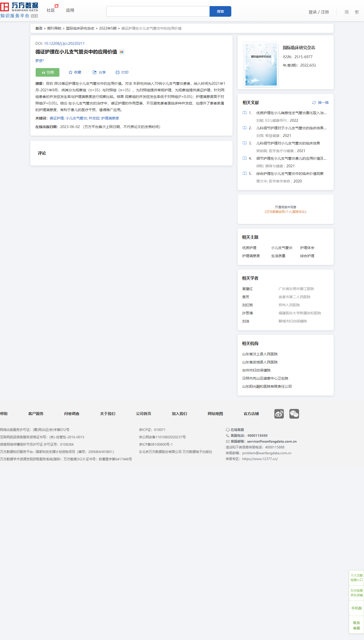The image size is (364, 640).
Task: Open footer 问卷调查 link
Action: [72, 414]
